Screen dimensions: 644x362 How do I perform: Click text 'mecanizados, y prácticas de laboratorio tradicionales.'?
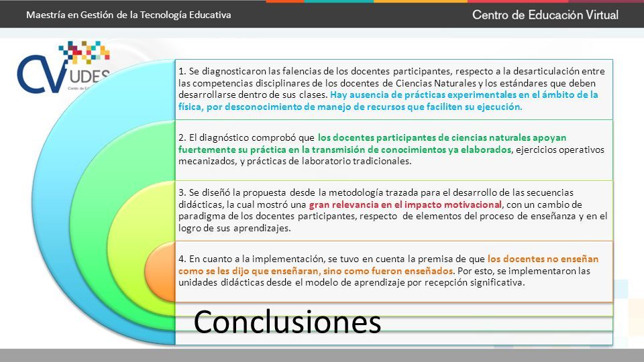click(x=294, y=162)
